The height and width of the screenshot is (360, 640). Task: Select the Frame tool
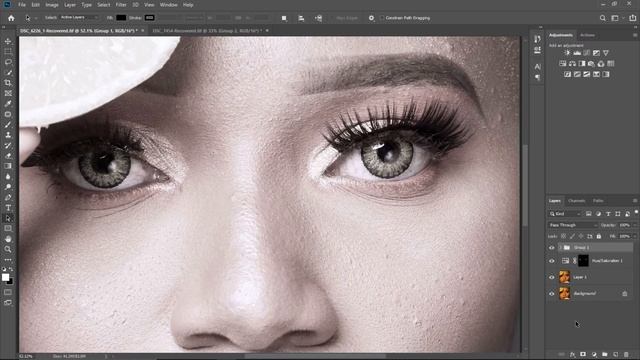click(8, 93)
